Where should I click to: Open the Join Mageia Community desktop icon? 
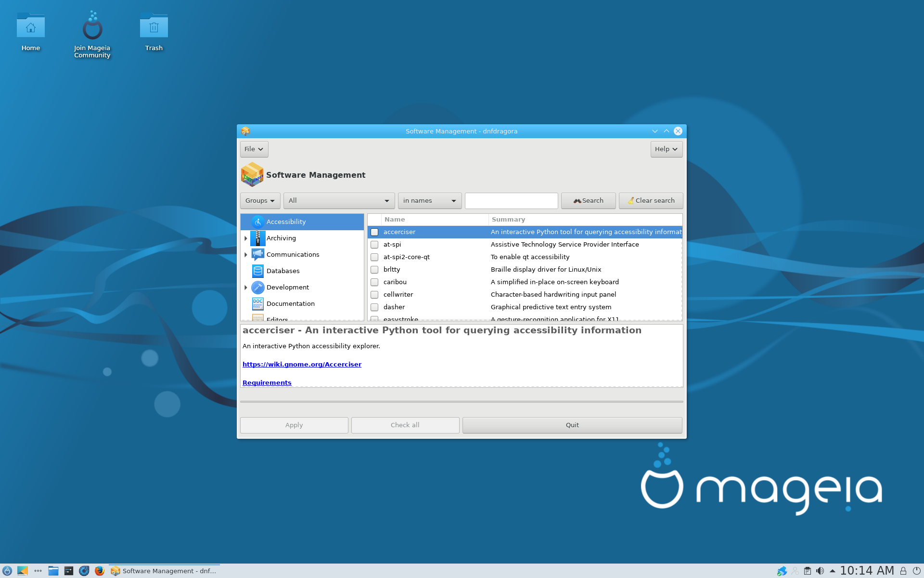(x=92, y=26)
